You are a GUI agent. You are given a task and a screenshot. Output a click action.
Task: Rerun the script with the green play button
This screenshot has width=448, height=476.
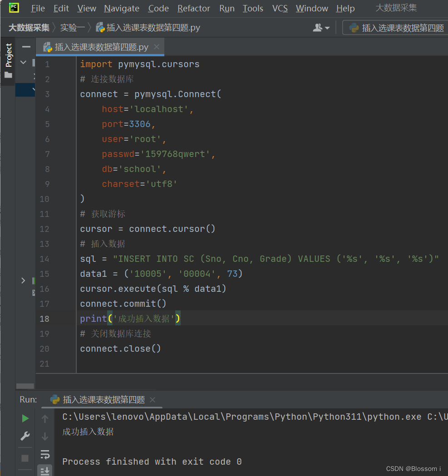pos(25,419)
